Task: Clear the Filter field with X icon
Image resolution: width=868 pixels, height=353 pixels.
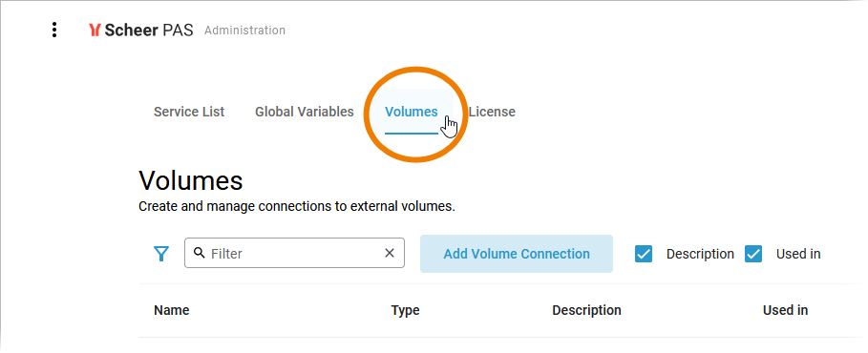Action: pos(390,253)
